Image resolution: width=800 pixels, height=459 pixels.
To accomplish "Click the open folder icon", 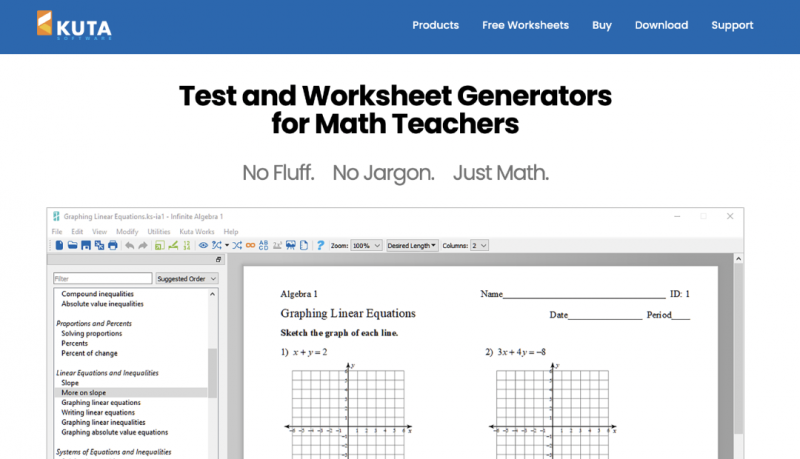I will (x=72, y=245).
